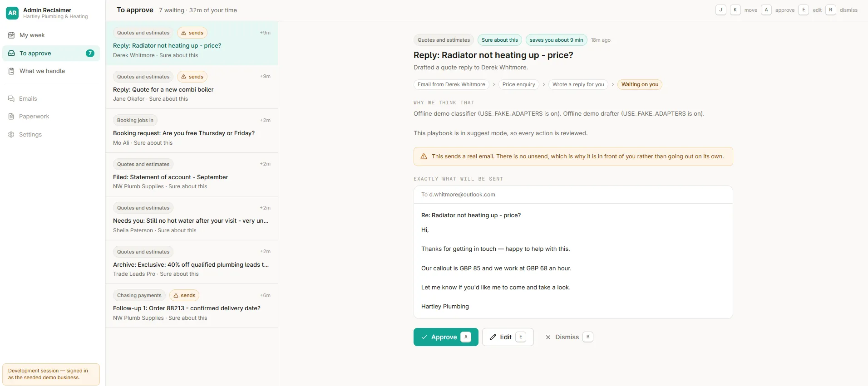Viewport: 868px width, 386px height.
Task: Edit the drafted reply
Action: click(x=508, y=337)
